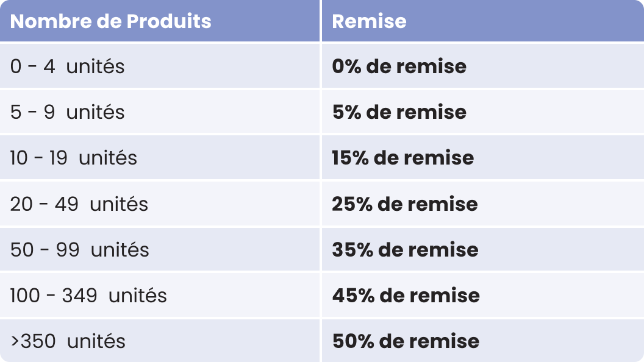
Task: Select the "50 - 99 unités" cell
Action: 79,250
